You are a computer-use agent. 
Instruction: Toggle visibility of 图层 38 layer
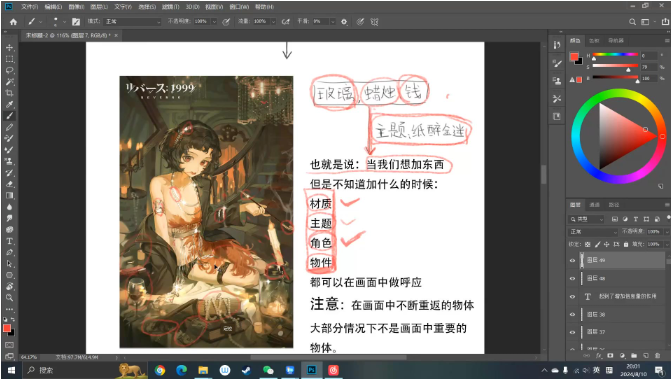click(573, 314)
